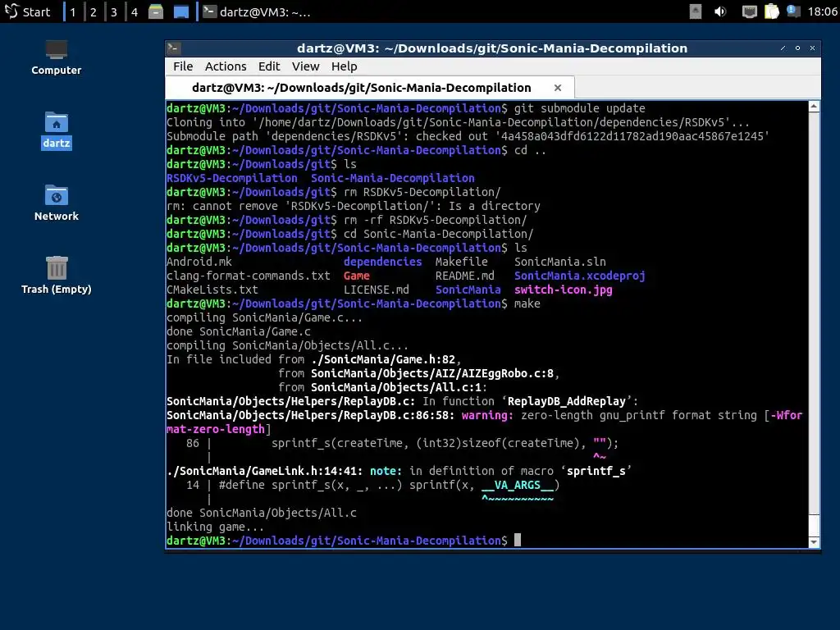Click the terminal scrollbar down arrow
Image resolution: width=840 pixels, height=630 pixels.
tap(814, 542)
